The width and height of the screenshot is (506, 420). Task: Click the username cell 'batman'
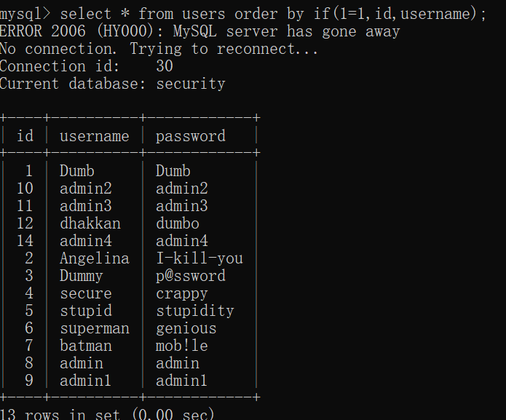85,346
